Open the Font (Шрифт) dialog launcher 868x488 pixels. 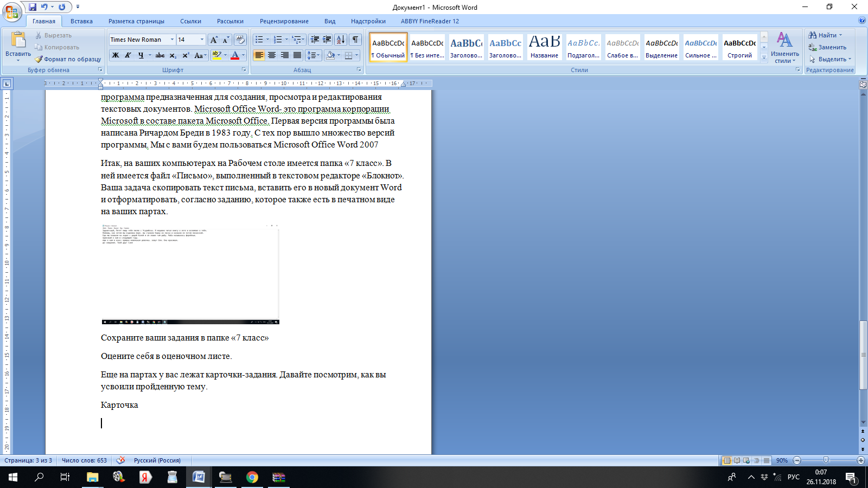[x=243, y=70]
